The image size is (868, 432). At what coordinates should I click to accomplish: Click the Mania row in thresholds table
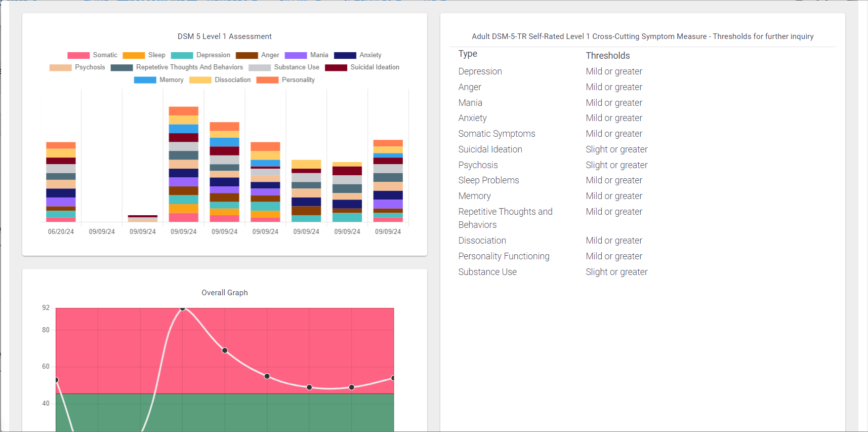pos(470,103)
